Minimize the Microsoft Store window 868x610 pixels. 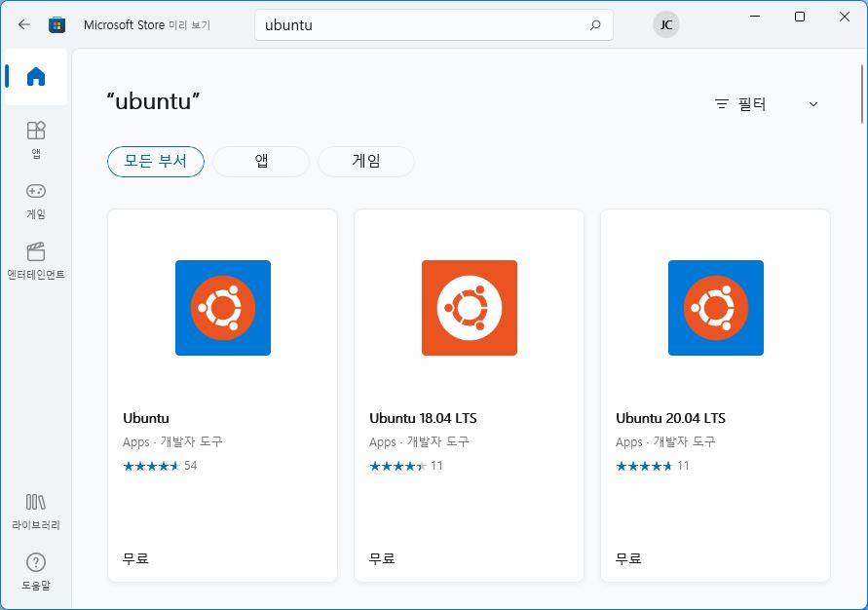tap(755, 17)
